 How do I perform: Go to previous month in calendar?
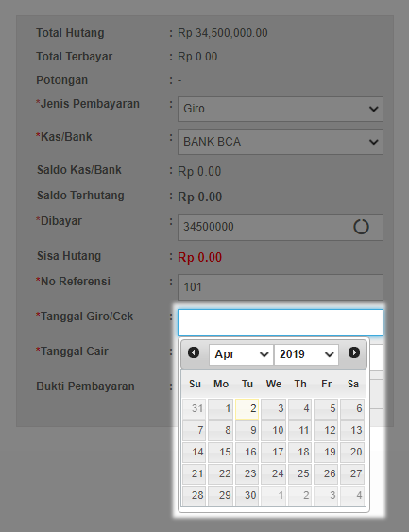click(x=194, y=352)
